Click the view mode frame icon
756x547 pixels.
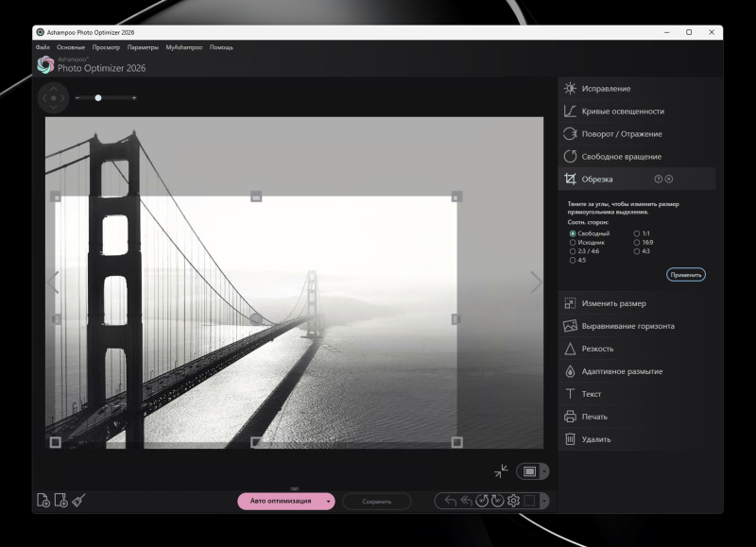click(529, 471)
